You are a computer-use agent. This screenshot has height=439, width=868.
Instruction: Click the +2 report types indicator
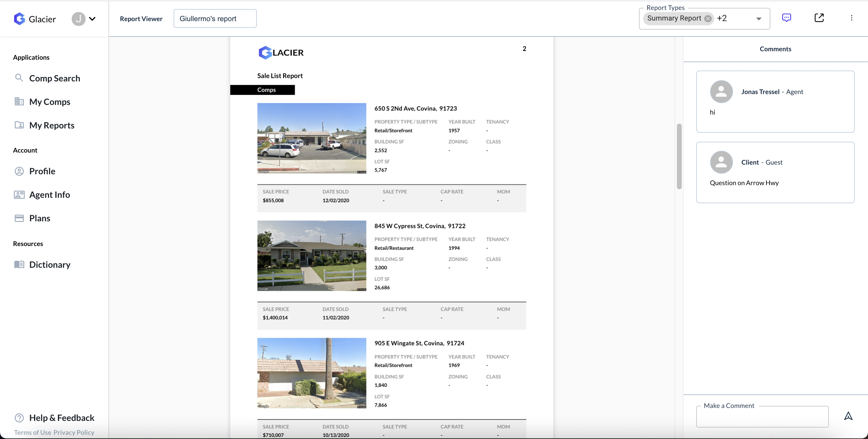(722, 18)
